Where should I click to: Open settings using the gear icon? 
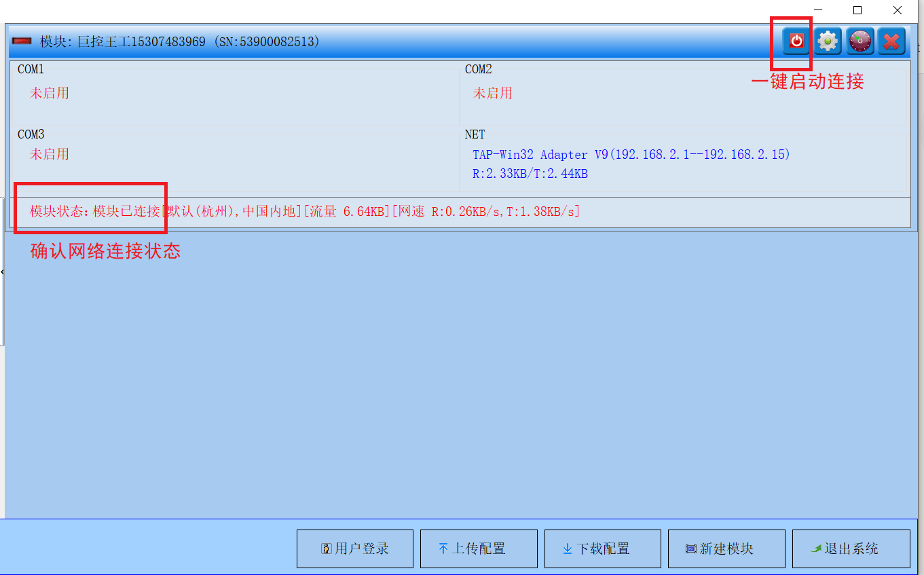pyautogui.click(x=827, y=41)
